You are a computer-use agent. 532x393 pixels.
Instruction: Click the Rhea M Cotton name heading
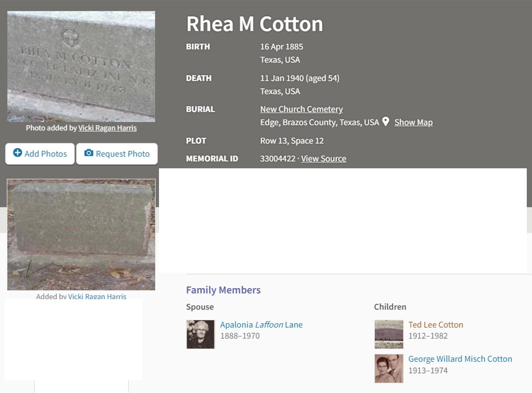(x=254, y=24)
